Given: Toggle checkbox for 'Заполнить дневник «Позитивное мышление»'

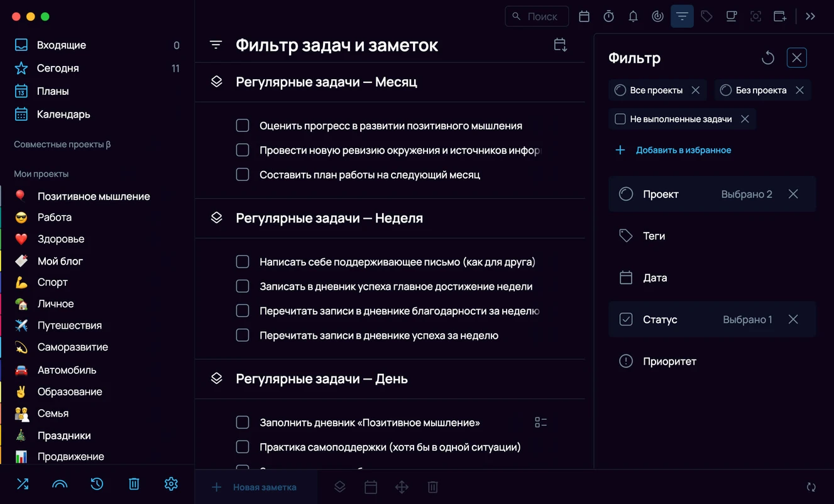Looking at the screenshot, I should (x=243, y=422).
